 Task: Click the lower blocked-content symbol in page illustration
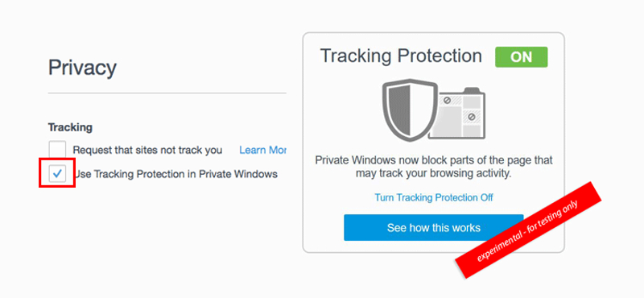pos(472,117)
